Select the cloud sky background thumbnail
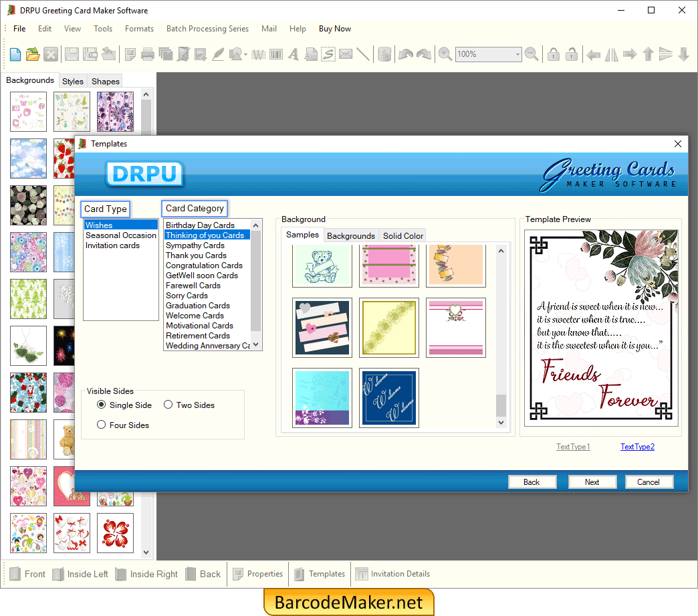The width and height of the screenshot is (698, 616). pos(29,158)
